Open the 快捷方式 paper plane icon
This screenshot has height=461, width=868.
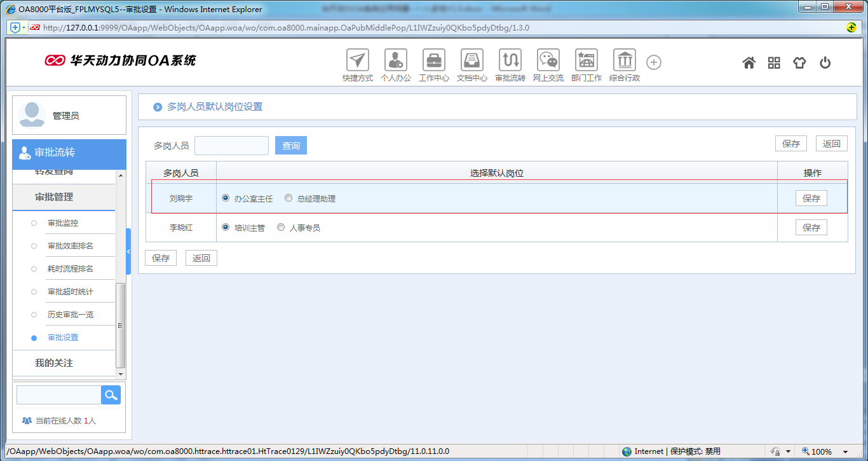tap(357, 60)
